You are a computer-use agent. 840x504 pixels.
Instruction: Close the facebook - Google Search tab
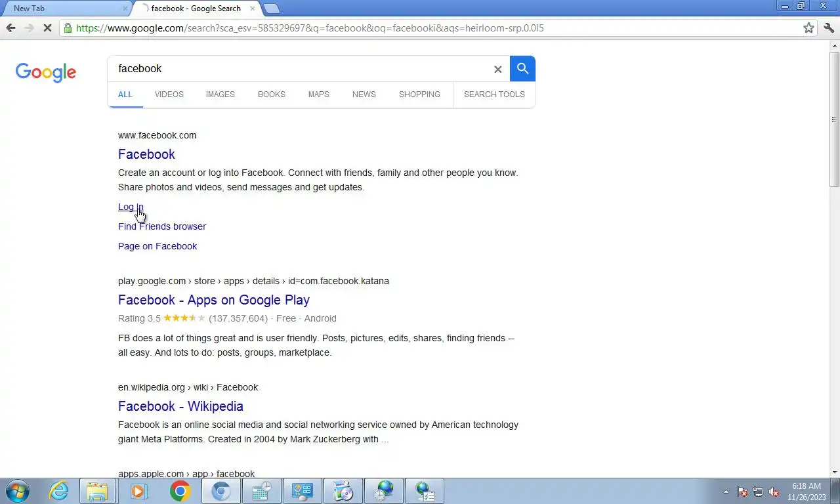pos(252,9)
